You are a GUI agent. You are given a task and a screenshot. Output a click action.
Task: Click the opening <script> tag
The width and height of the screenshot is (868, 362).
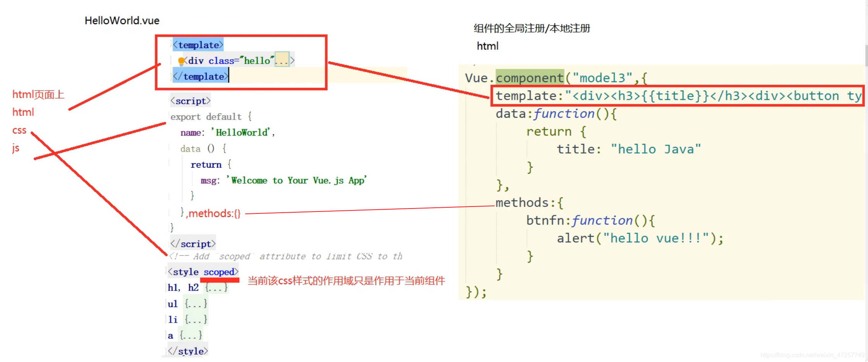(190, 101)
